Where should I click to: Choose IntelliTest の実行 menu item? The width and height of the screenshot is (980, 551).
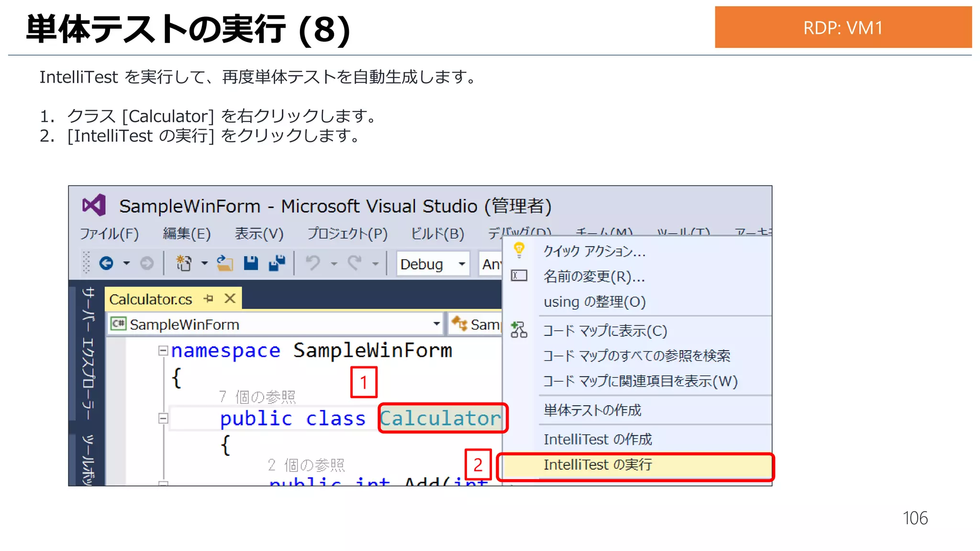637,465
